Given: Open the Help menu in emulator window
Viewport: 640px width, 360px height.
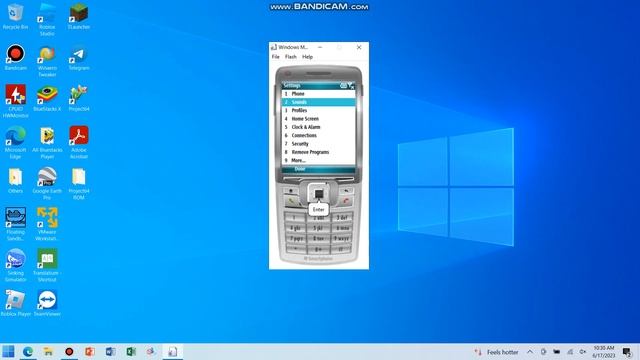Looking at the screenshot, I should [307, 57].
